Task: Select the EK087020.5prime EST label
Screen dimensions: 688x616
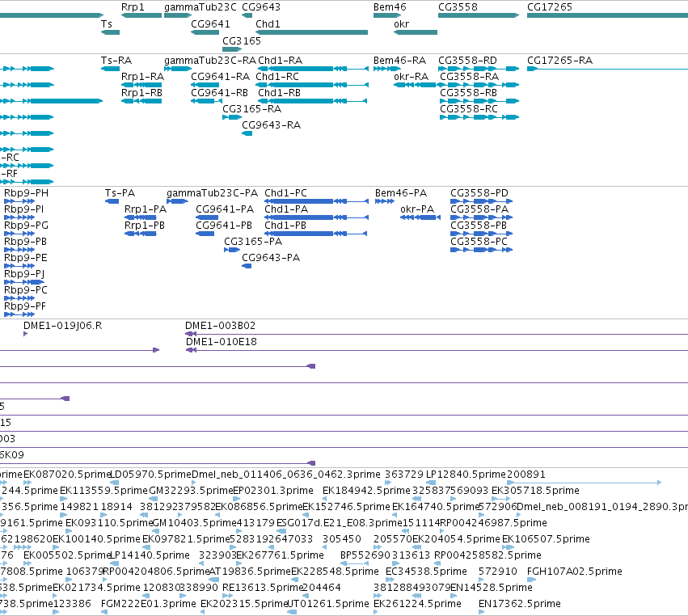Action: click(66, 475)
